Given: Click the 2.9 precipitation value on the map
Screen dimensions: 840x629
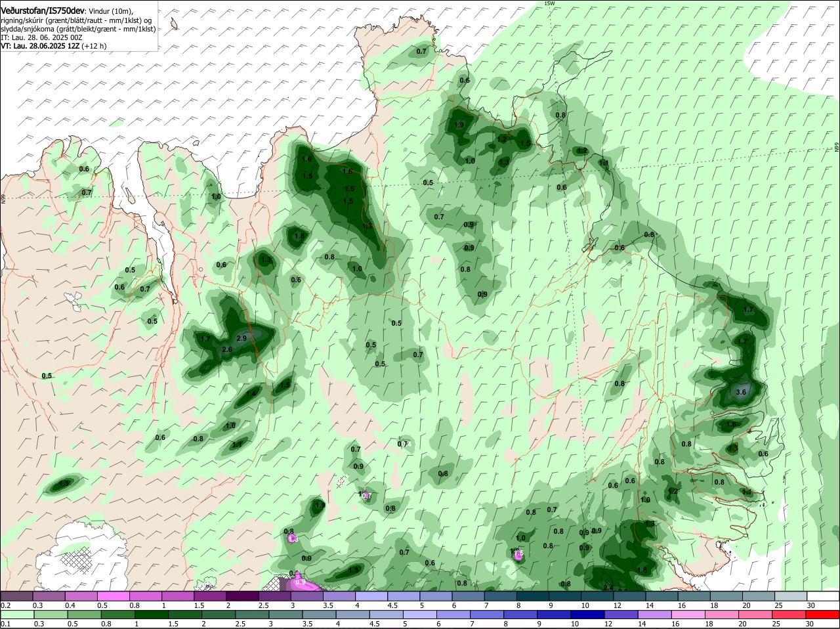Looking at the screenshot, I should point(241,338).
